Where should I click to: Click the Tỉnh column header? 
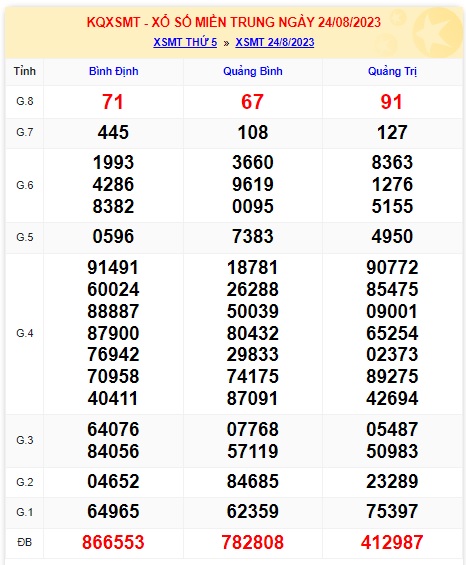[25, 71]
